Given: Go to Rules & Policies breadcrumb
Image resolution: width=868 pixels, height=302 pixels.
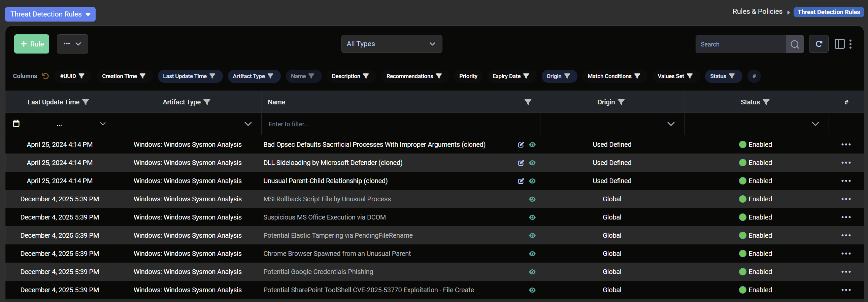Looking at the screenshot, I should pos(757,11).
